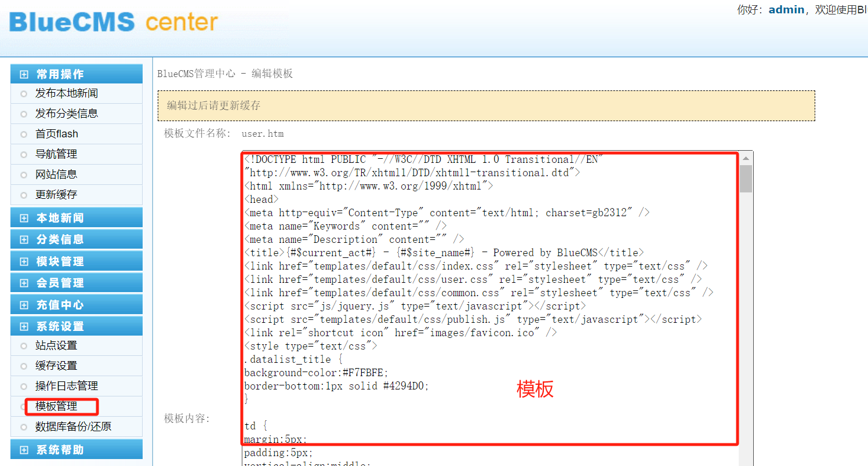This screenshot has height=466, width=868.
Task: Click the 本地新闻 menu header
Action: pyautogui.click(x=77, y=218)
